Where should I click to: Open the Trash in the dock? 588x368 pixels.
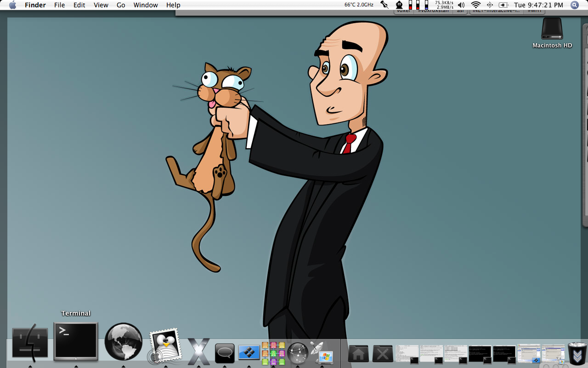point(577,353)
